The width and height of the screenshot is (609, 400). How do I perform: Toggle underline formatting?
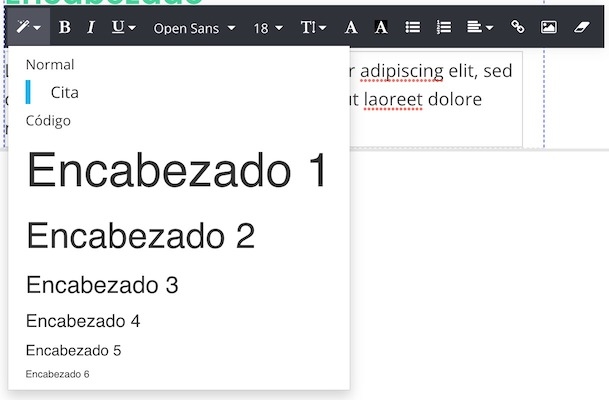point(123,28)
